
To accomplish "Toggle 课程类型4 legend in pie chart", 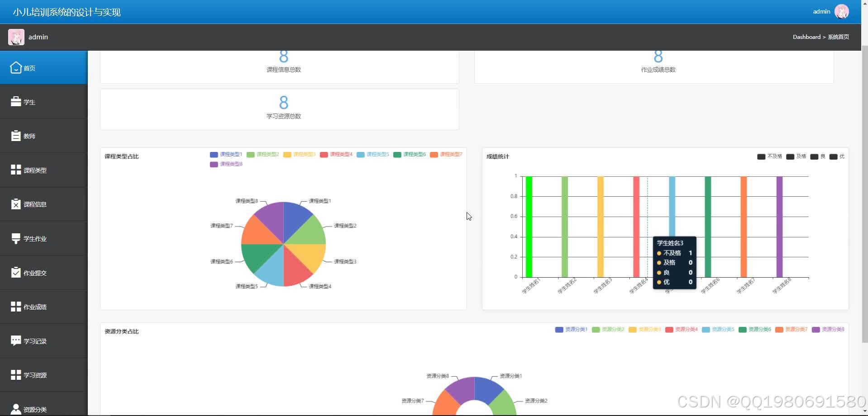I will 336,154.
